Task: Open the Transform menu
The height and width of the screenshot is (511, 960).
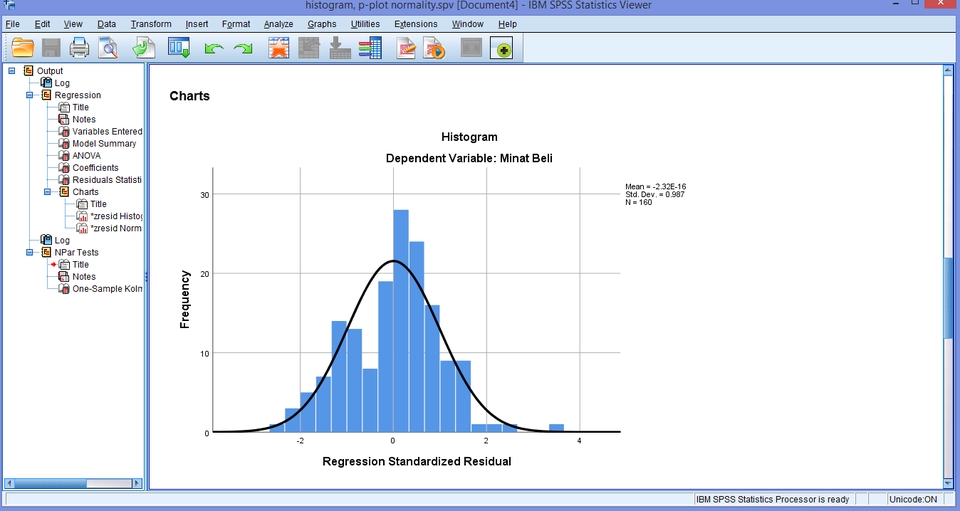Action: 151,24
